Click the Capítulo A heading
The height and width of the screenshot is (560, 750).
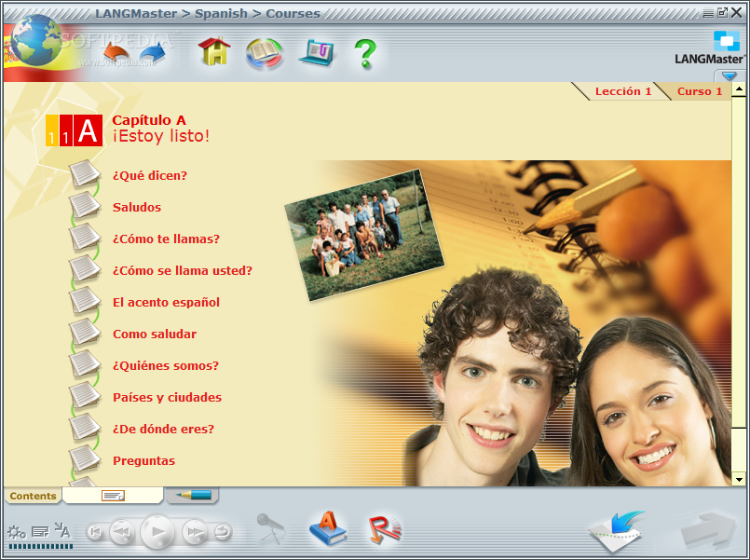click(149, 120)
